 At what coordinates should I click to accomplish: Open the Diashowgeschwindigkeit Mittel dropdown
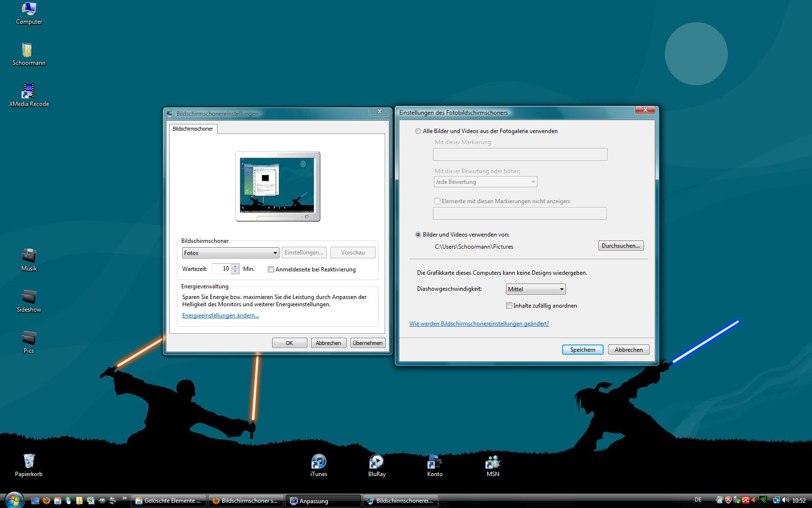(536, 289)
